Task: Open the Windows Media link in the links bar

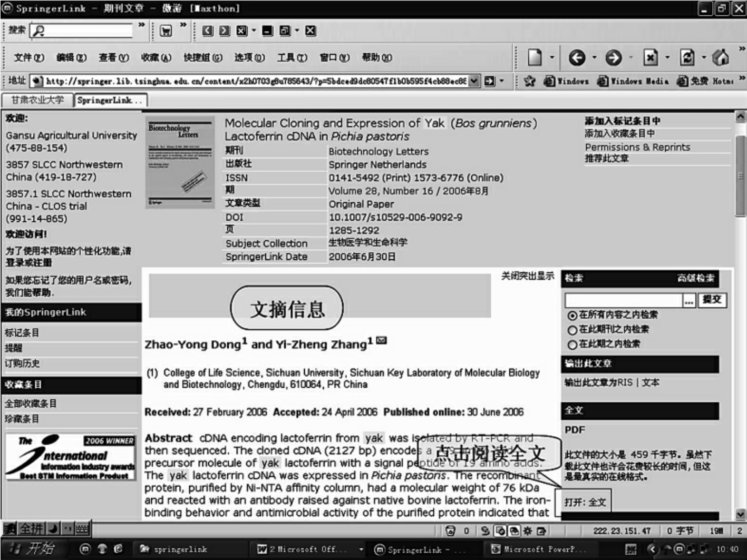Action: pyautogui.click(x=633, y=81)
